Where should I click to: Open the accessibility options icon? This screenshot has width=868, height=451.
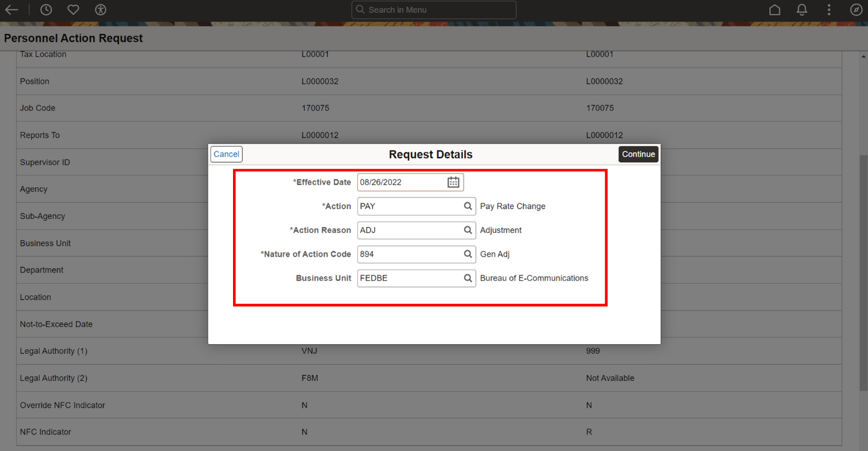coord(100,10)
